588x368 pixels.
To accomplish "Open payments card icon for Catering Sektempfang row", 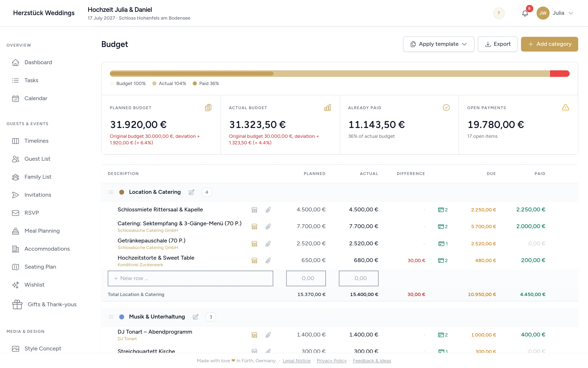I will 443,226.
